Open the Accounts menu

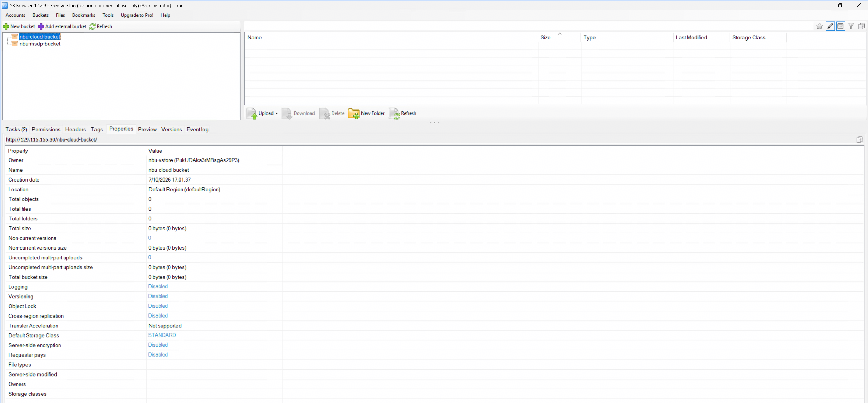(16, 15)
